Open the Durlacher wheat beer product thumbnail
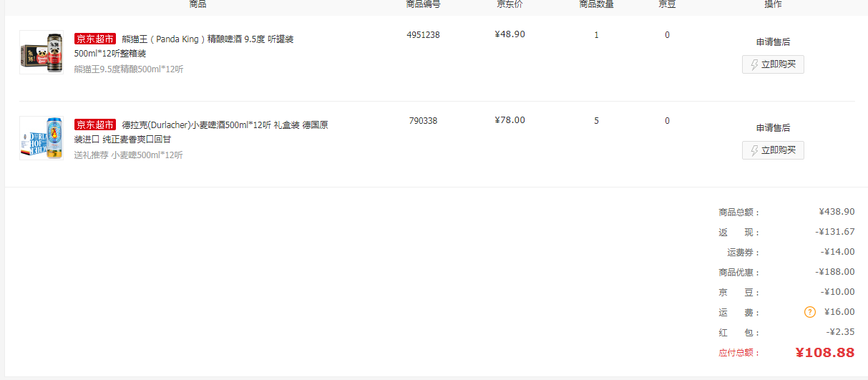The image size is (868, 380). tap(42, 137)
